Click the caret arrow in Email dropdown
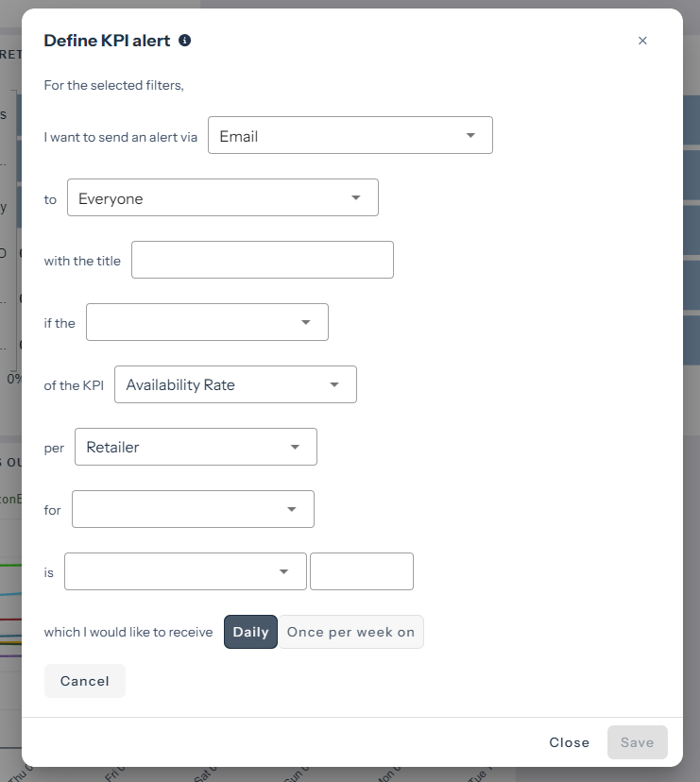Viewport: 700px width, 782px height. 471,136
